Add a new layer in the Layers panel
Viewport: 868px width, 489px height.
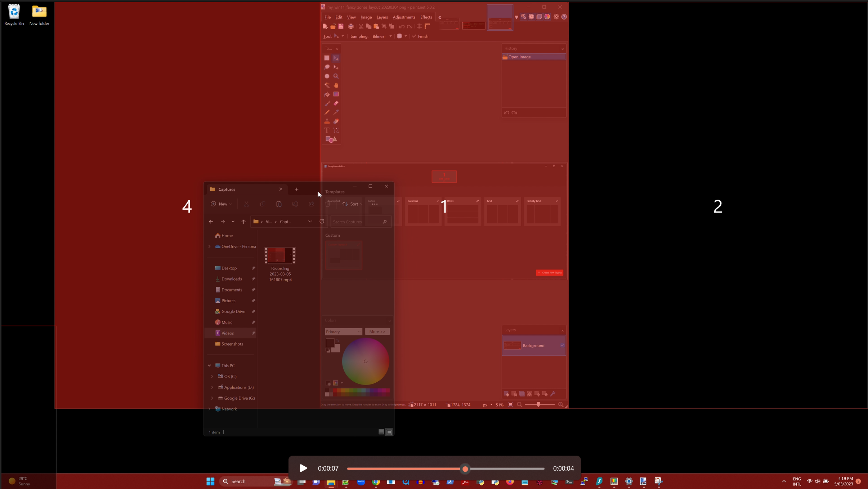506,394
